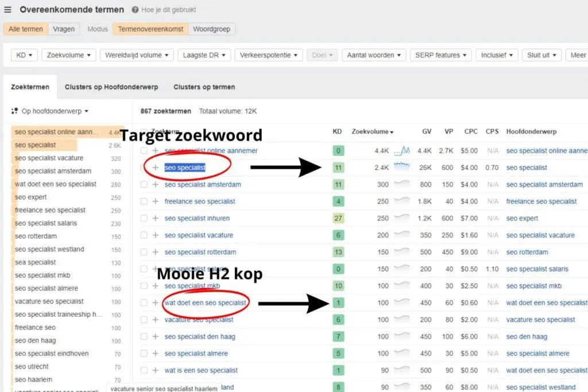The image size is (588, 392).
Task: Open the Wereldwijd volume filter
Action: [x=137, y=55]
